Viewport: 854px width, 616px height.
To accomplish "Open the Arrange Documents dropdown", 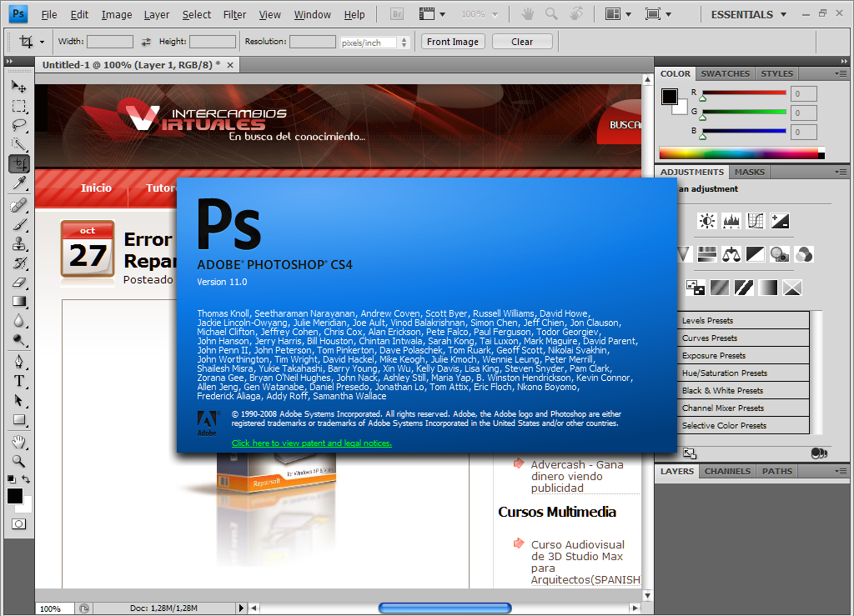I will (618, 14).
